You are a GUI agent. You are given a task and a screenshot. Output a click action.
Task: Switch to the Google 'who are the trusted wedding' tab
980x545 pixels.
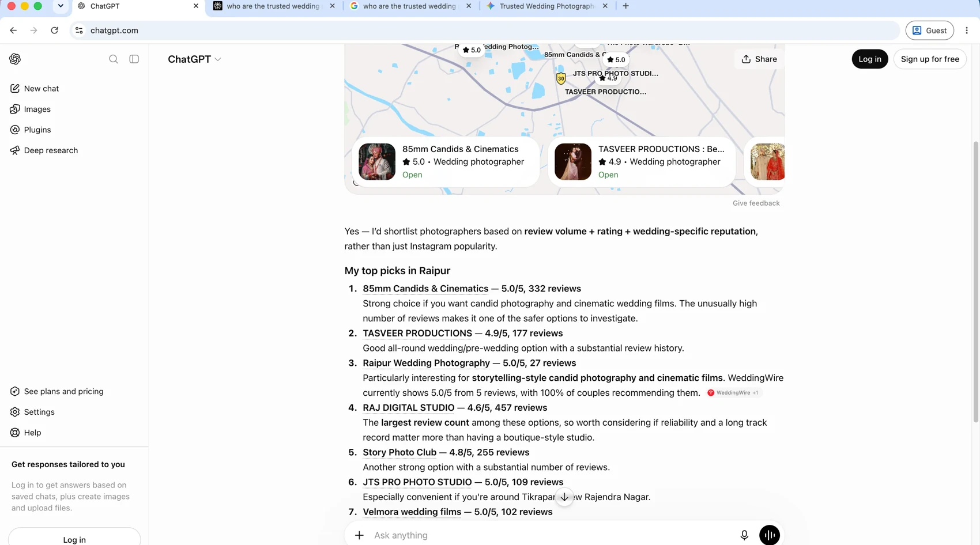pyautogui.click(x=410, y=6)
